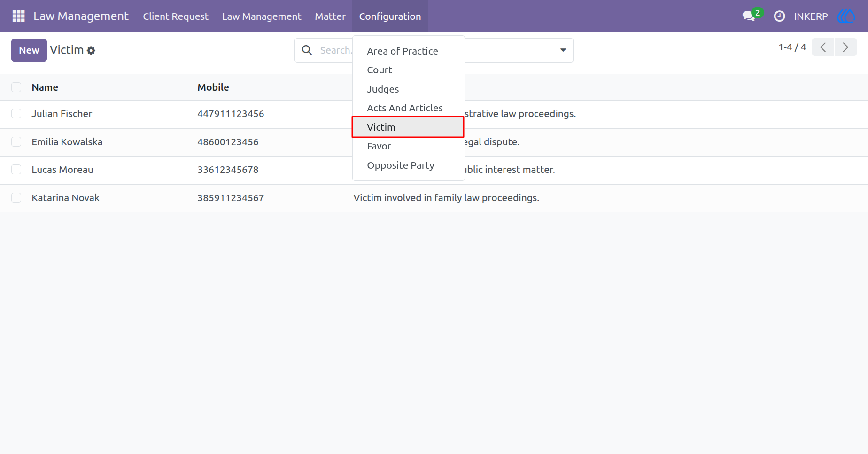The height and width of the screenshot is (454, 868).
Task: Open the Lucas Moreau record
Action: click(62, 170)
